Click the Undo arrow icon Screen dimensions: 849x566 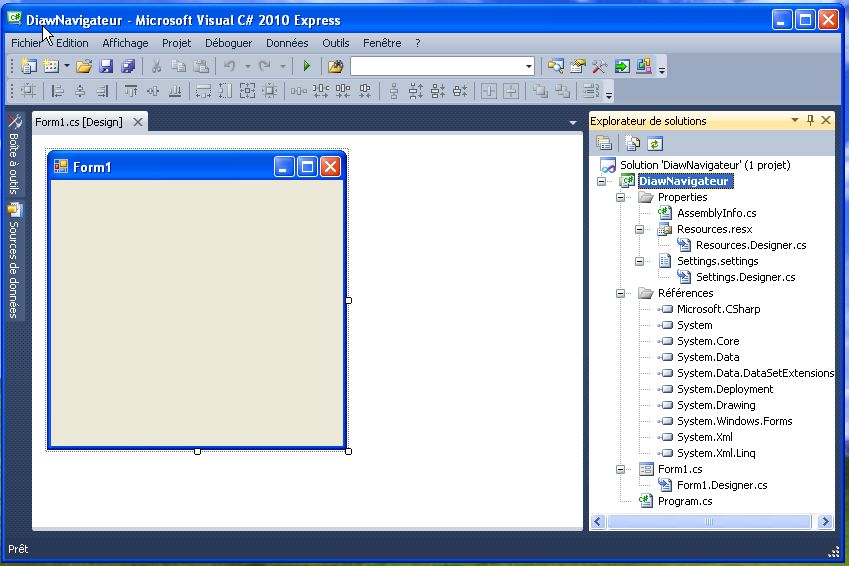tap(230, 66)
